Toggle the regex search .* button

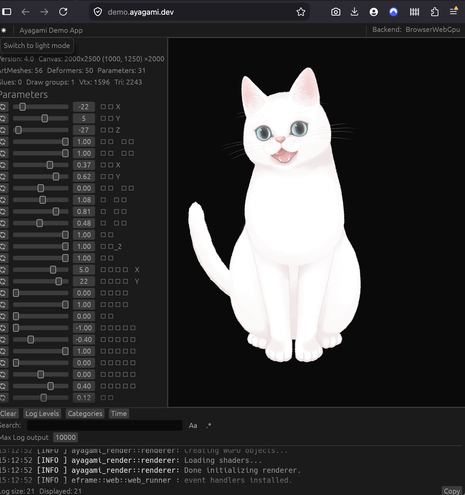pyautogui.click(x=208, y=425)
